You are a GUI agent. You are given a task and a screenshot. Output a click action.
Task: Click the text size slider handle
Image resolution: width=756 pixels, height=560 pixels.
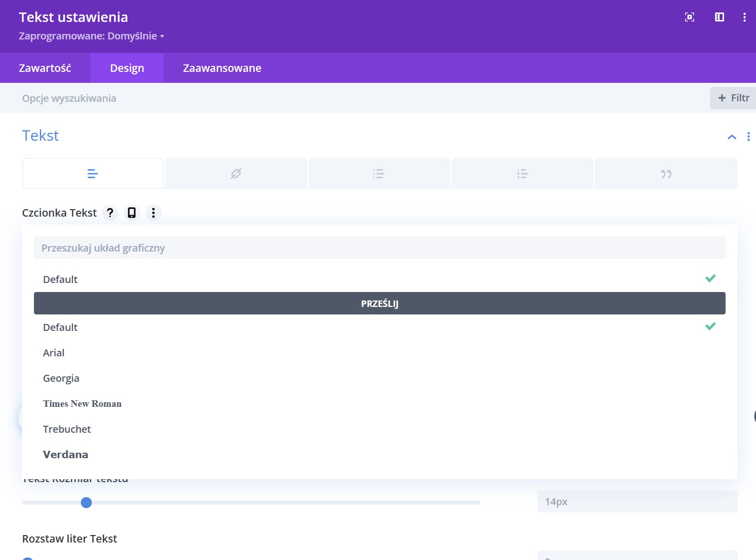click(x=86, y=503)
